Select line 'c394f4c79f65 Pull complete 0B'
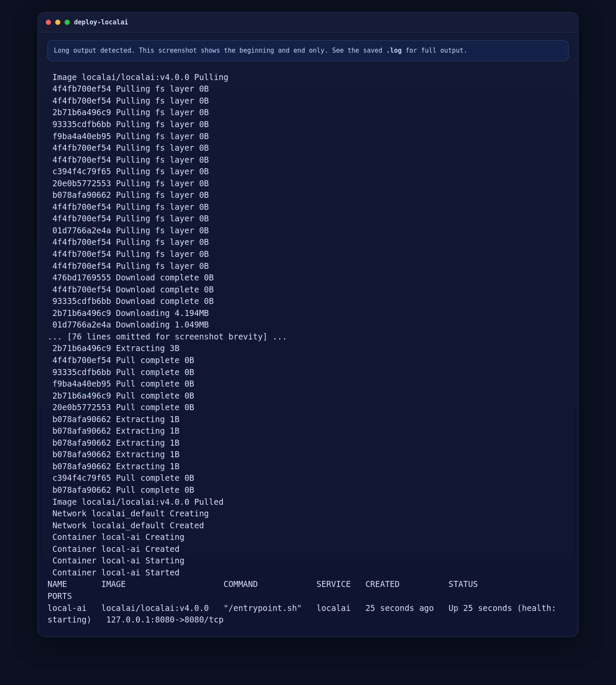 pyautogui.click(x=123, y=478)
